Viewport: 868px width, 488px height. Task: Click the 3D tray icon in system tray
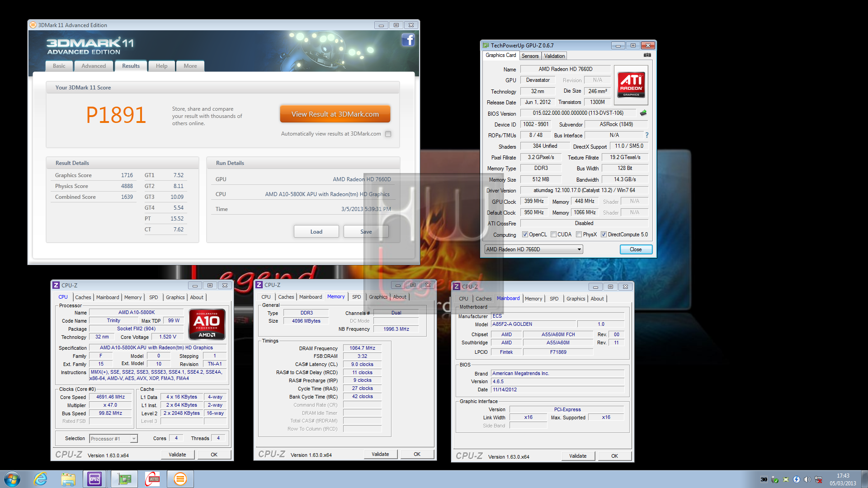point(764,479)
